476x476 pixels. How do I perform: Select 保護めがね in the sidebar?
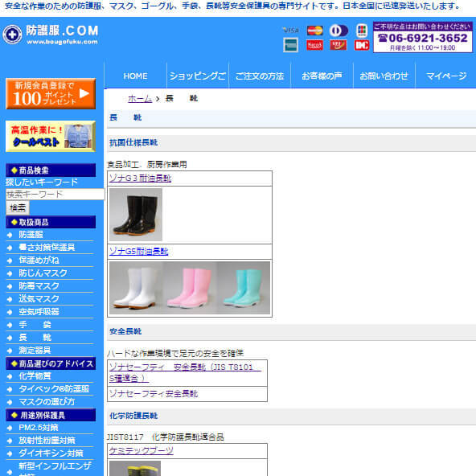(x=39, y=261)
